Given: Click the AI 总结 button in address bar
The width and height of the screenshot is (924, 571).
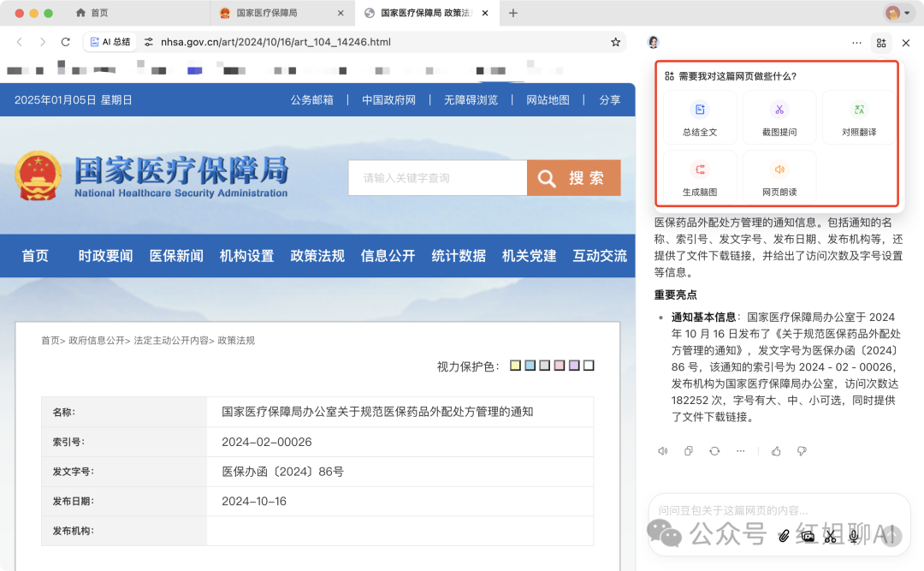Looking at the screenshot, I should pos(110,42).
